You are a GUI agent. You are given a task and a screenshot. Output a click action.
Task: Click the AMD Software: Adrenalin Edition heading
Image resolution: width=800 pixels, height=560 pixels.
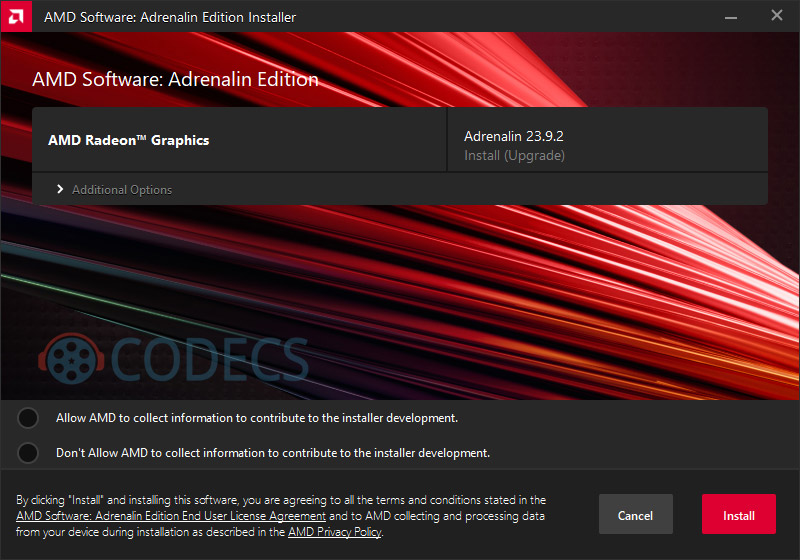pyautogui.click(x=176, y=79)
